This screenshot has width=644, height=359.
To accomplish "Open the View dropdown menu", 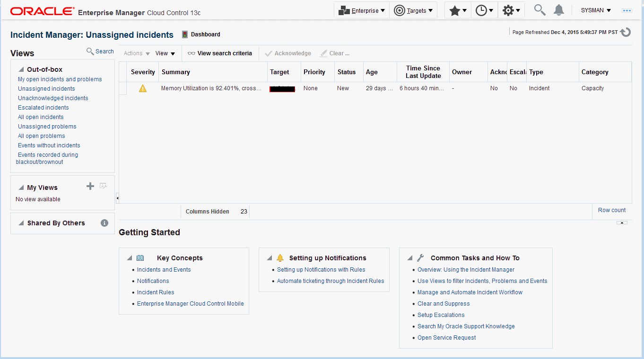I will tap(165, 53).
